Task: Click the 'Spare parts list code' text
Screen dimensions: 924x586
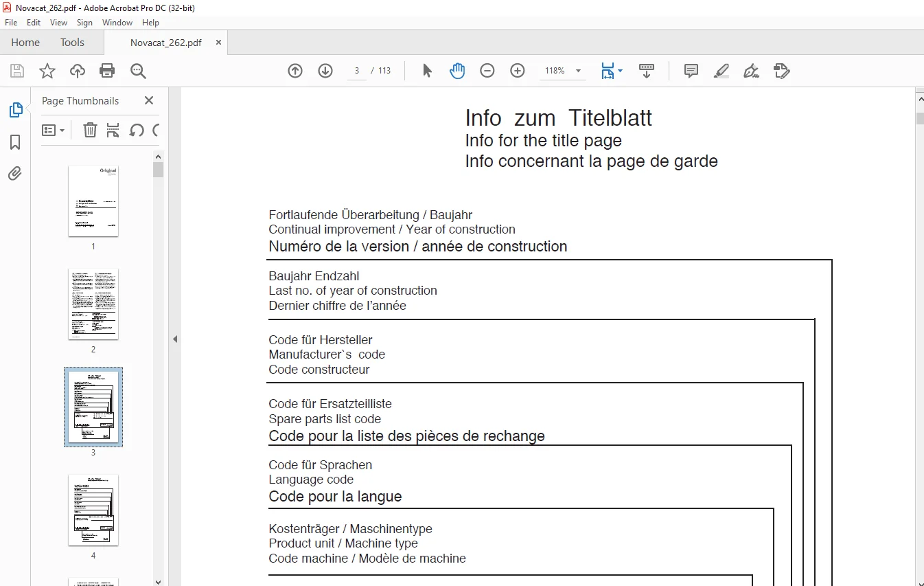Action: coord(325,419)
